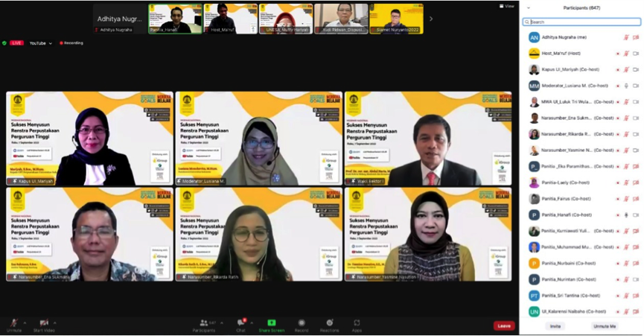This screenshot has width=644, height=336.
Task: Toggle the microphone icon beside Moderator_Lusiana M.
Action: (x=626, y=86)
